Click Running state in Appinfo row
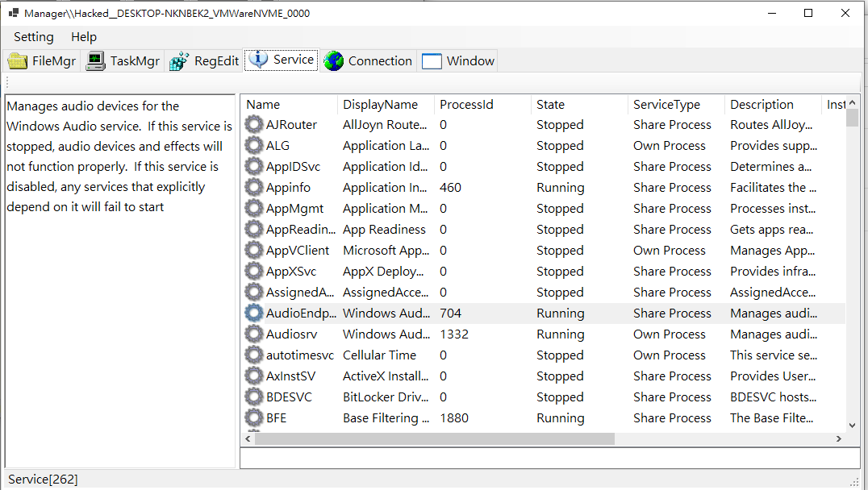 560,188
